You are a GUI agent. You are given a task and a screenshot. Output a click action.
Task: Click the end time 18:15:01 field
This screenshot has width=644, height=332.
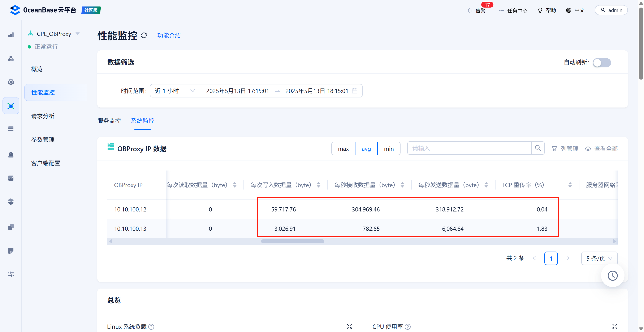coord(317,91)
